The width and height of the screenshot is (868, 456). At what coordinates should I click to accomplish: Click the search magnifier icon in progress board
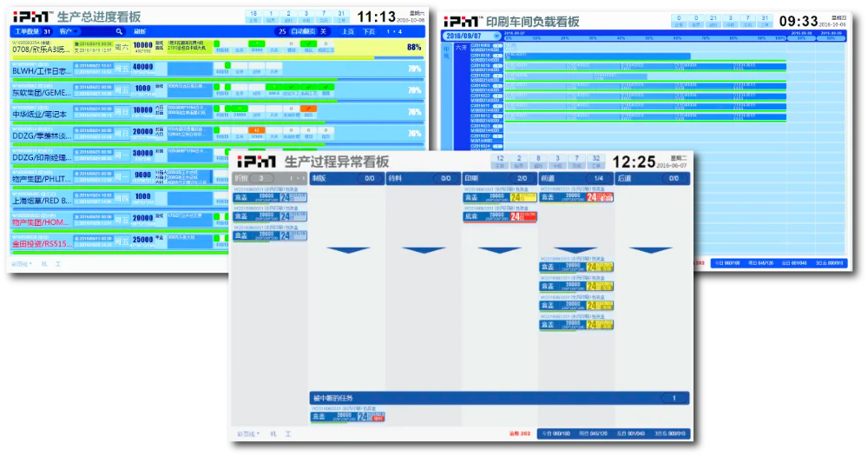tap(120, 31)
